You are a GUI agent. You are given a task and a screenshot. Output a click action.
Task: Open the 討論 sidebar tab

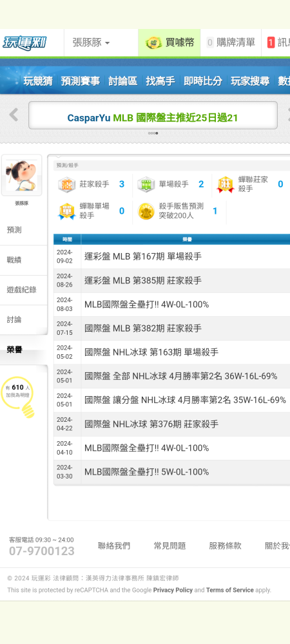pos(24,319)
